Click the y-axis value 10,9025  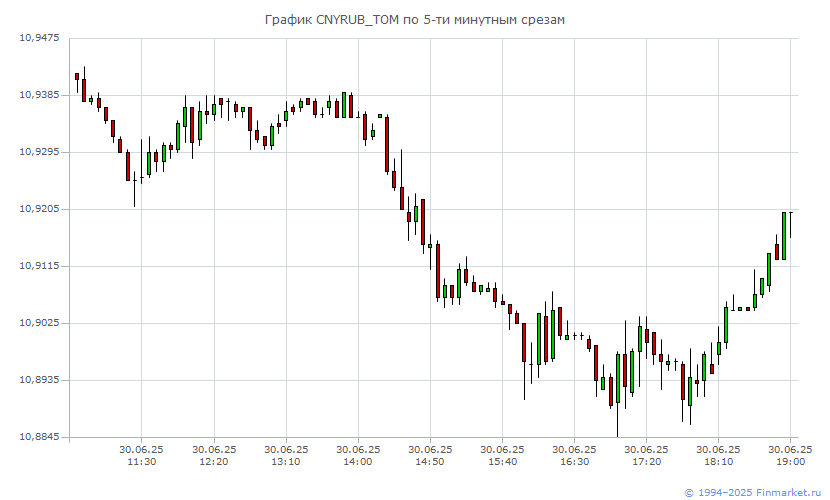pos(39,323)
